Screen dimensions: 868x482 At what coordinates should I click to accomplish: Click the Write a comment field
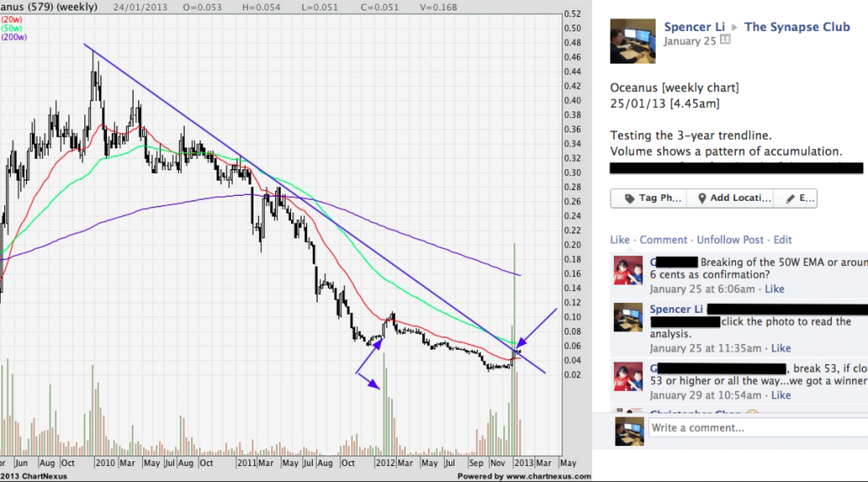coord(757,428)
